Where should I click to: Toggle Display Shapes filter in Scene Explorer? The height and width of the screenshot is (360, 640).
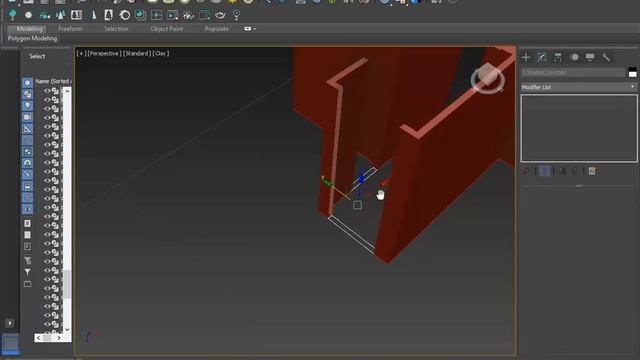(x=27, y=94)
